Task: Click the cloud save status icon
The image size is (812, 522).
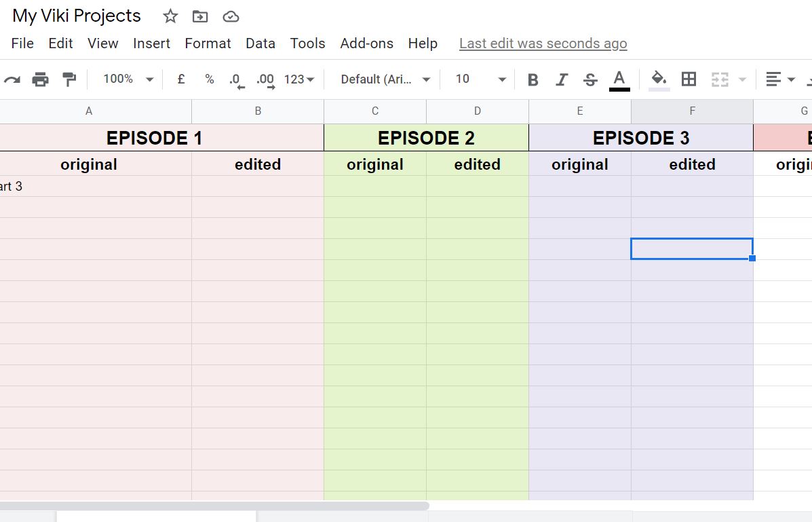Action: [231, 16]
